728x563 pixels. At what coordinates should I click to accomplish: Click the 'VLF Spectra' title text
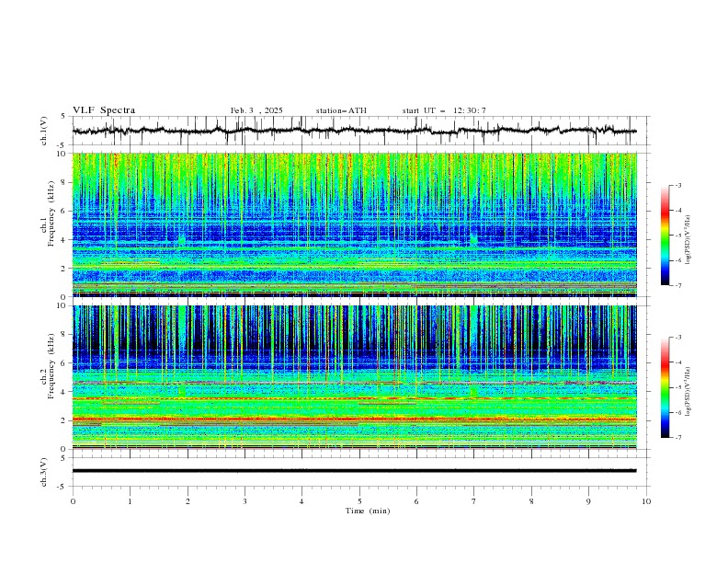104,110
